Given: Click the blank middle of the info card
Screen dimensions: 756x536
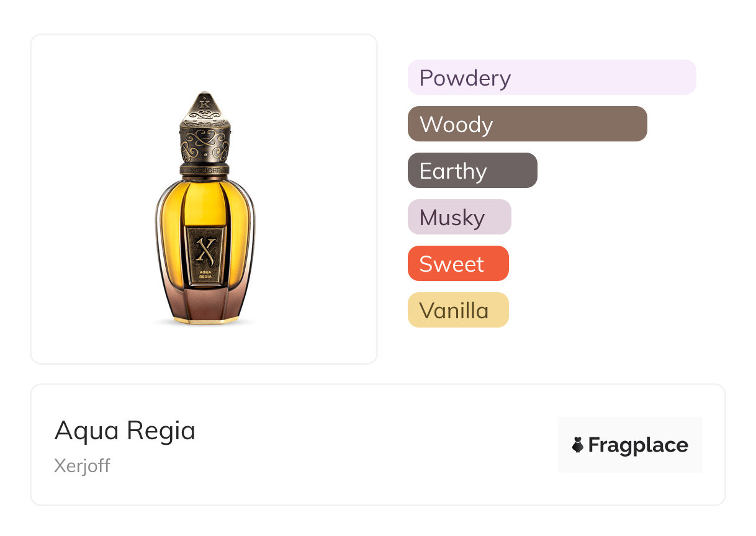Looking at the screenshot, I should click(372, 445).
